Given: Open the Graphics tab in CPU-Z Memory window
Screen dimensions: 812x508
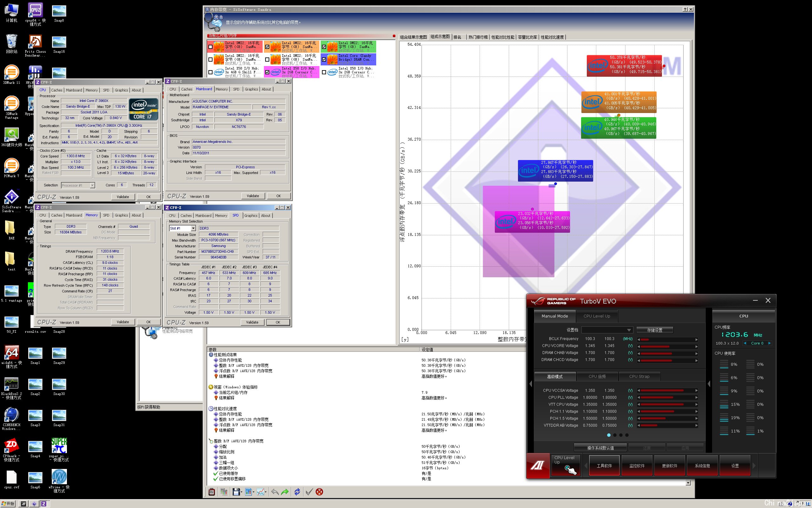Looking at the screenshot, I should click(121, 215).
